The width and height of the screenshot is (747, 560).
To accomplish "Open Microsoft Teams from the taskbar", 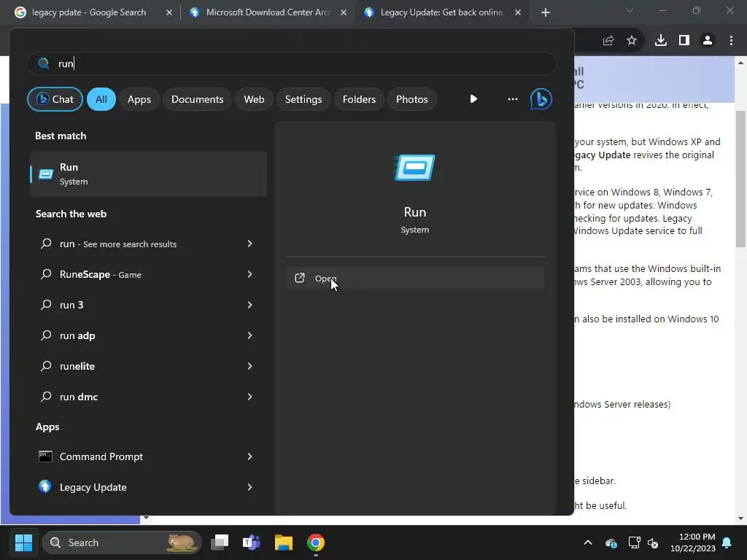I will click(x=252, y=542).
